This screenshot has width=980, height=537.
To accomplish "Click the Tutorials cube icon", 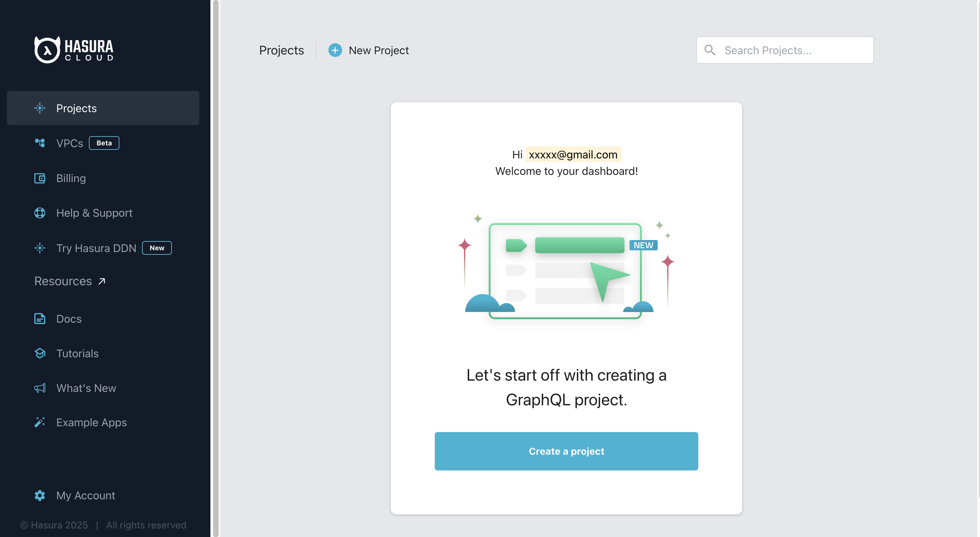I will (x=39, y=353).
